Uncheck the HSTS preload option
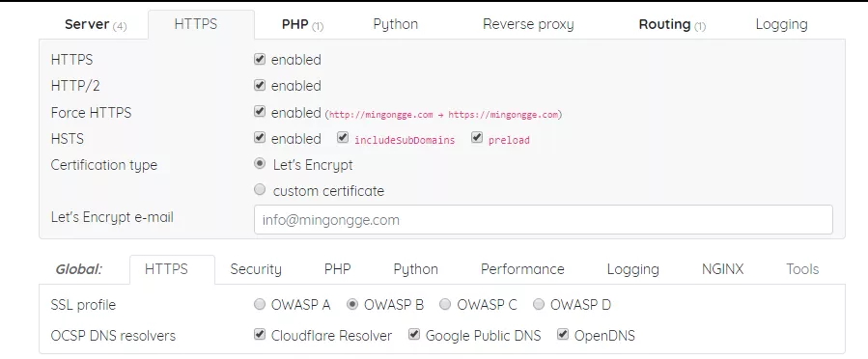 [x=477, y=138]
